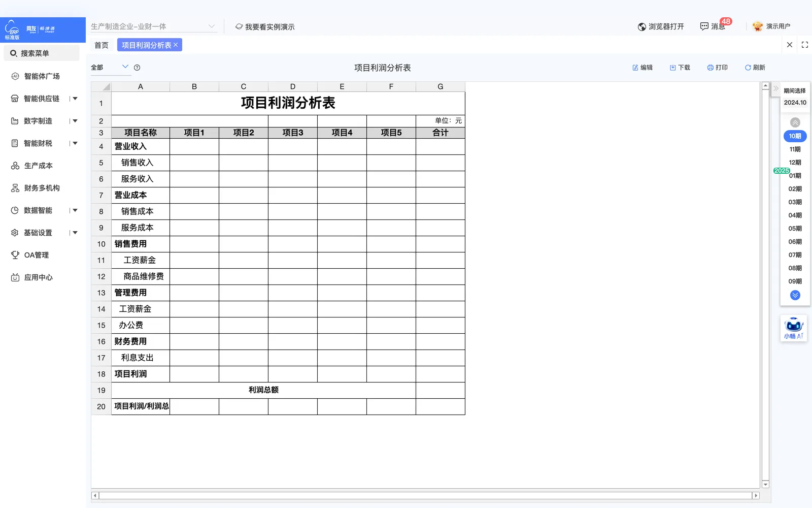Expand 智能供应链 submenu arrow

75,99
